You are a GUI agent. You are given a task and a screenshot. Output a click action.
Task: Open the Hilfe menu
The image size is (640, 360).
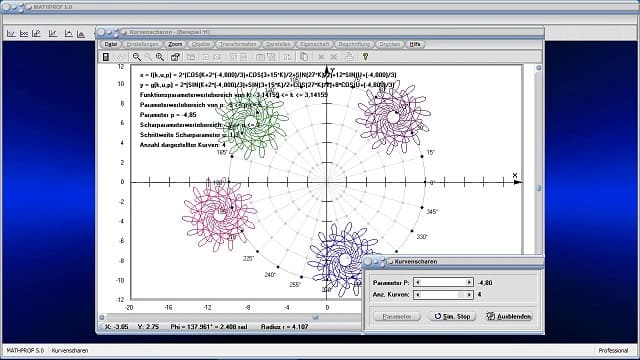(415, 44)
